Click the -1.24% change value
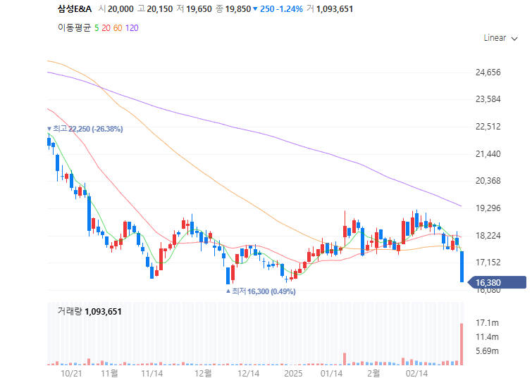The image size is (532, 392). (x=290, y=9)
